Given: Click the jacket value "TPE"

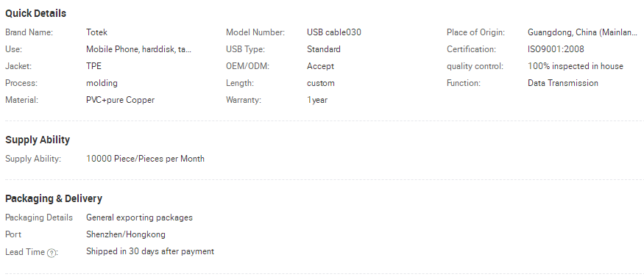Looking at the screenshot, I should pyautogui.click(x=93, y=66).
